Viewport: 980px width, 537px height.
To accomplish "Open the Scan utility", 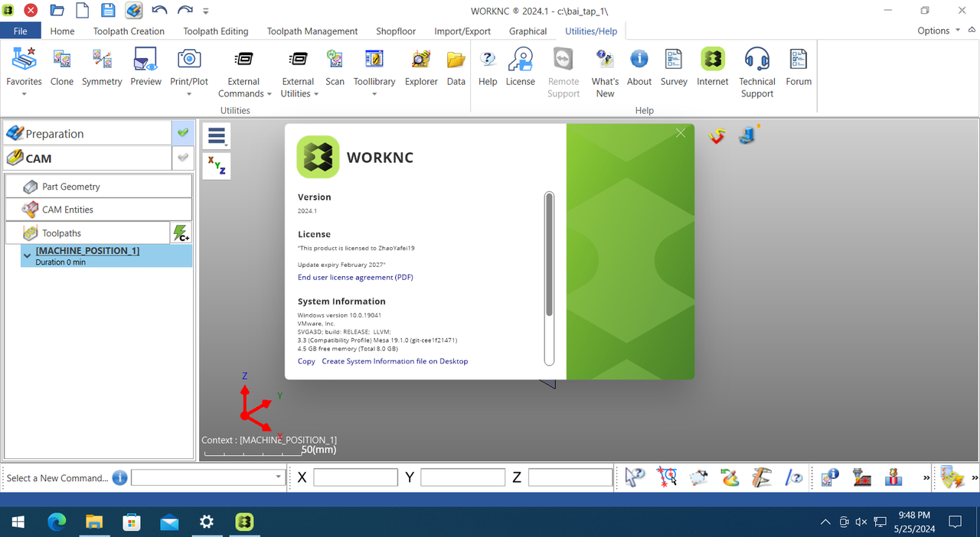I will tap(335, 67).
